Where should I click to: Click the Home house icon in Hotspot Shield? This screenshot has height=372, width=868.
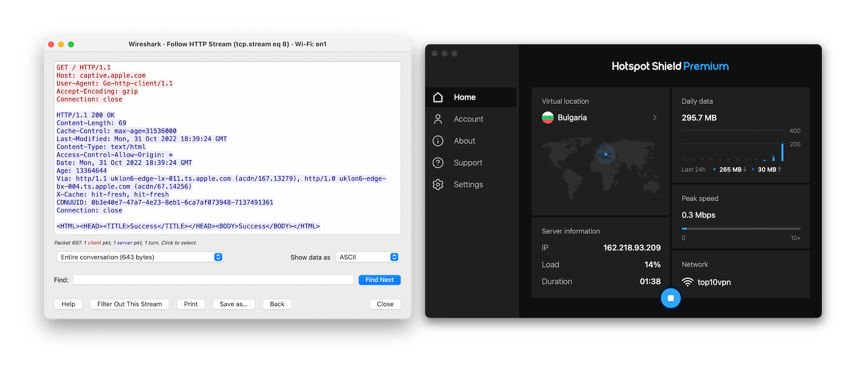tap(438, 97)
